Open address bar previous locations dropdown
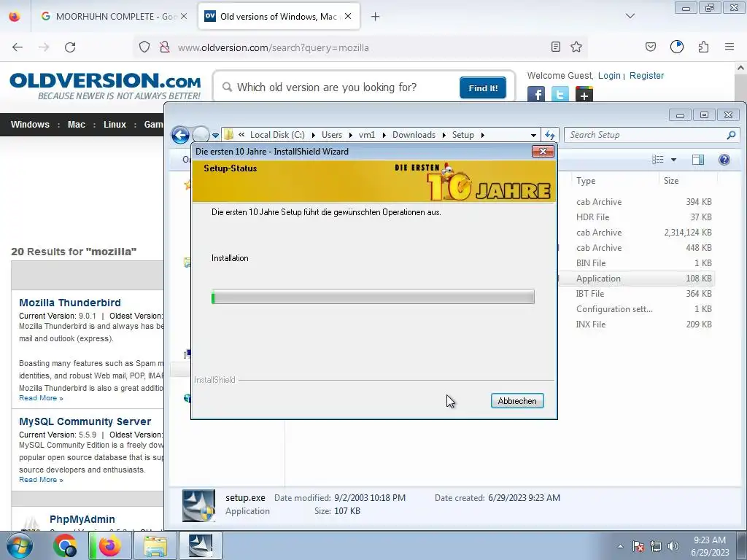The width and height of the screenshot is (747, 560). (533, 135)
